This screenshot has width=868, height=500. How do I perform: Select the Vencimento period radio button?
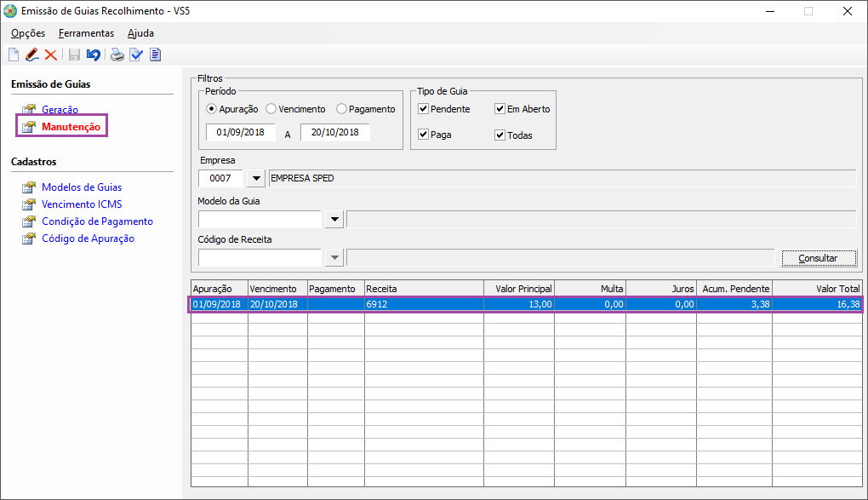click(x=271, y=109)
